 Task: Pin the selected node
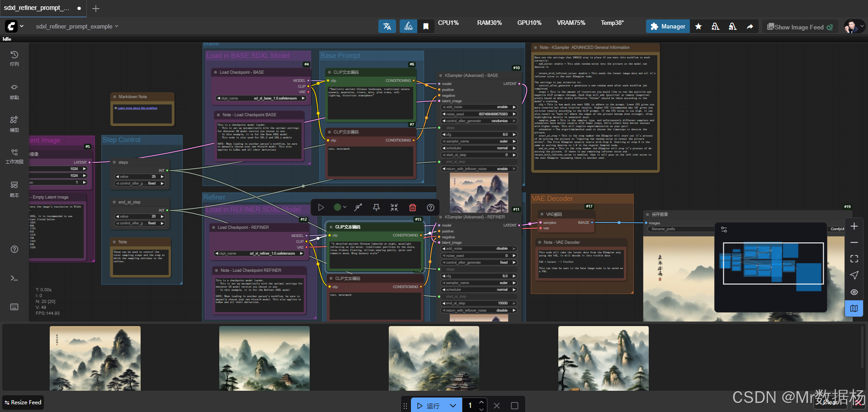pos(376,207)
